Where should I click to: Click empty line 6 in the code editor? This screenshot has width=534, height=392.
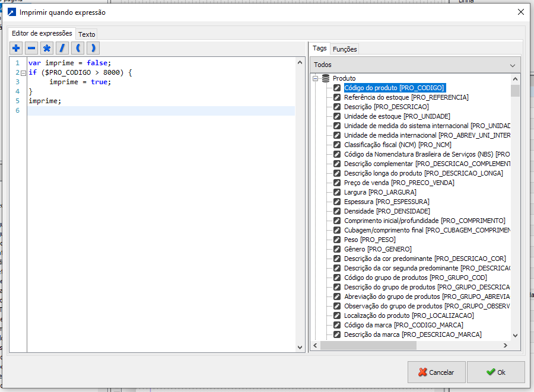(160, 111)
